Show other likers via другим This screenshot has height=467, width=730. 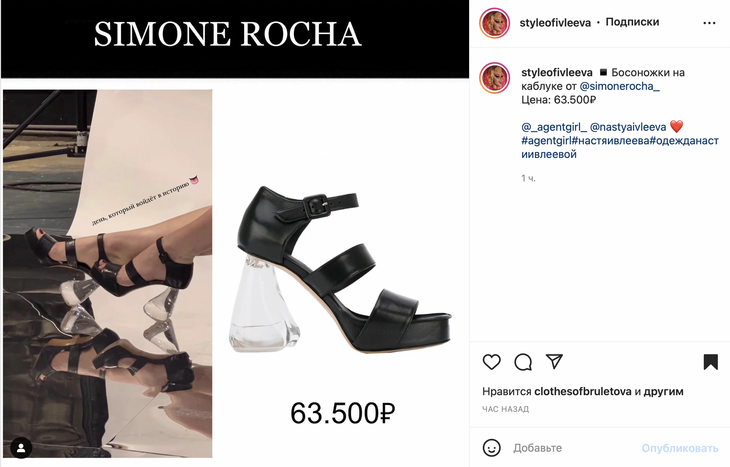(x=663, y=391)
